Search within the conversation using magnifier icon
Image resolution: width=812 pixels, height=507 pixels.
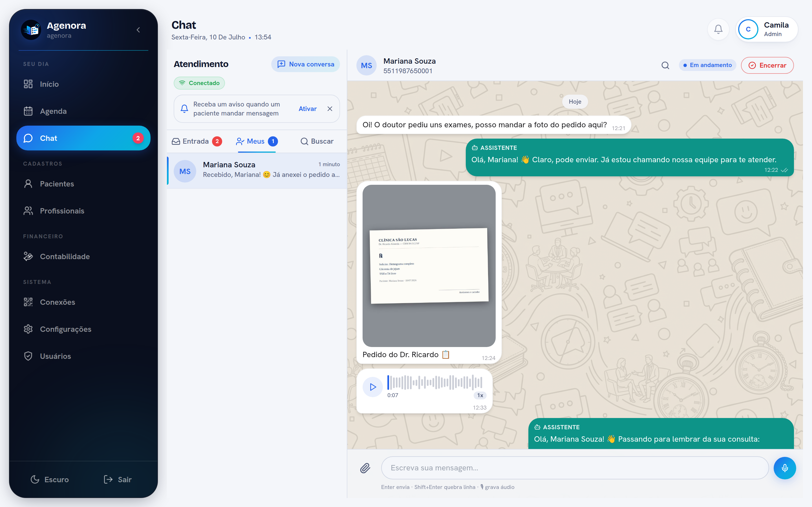pos(665,65)
